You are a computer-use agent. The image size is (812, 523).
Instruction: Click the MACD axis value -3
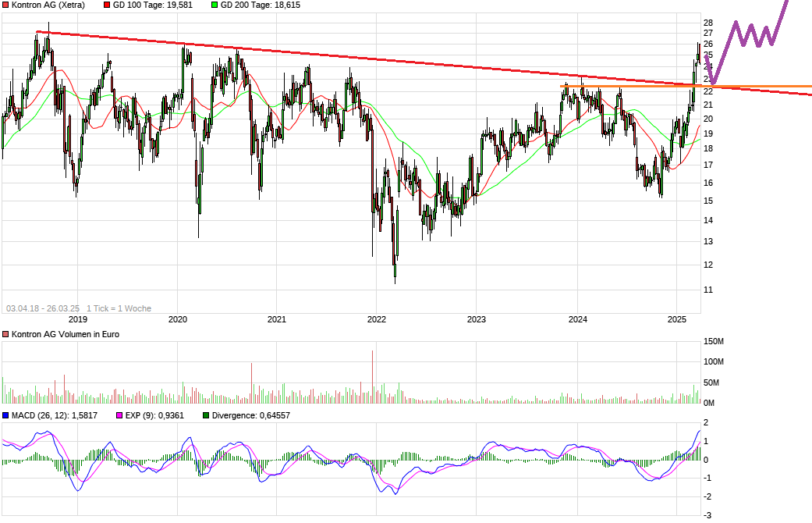[707, 515]
